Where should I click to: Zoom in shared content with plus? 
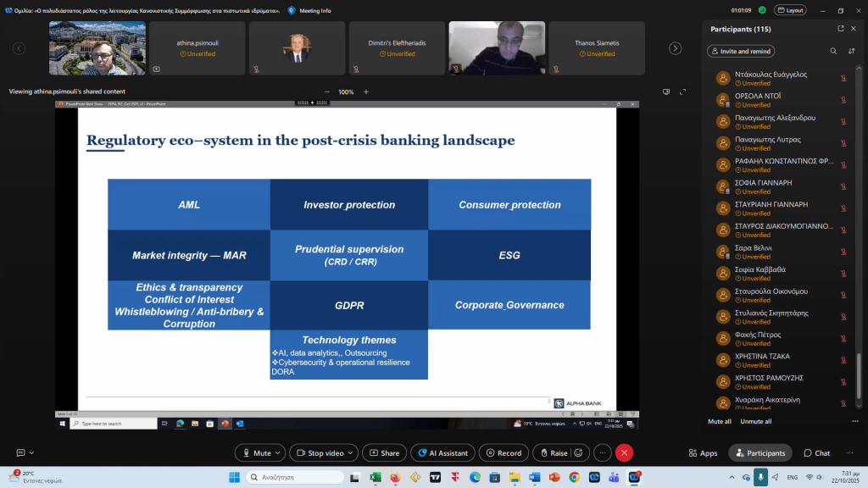click(x=366, y=91)
